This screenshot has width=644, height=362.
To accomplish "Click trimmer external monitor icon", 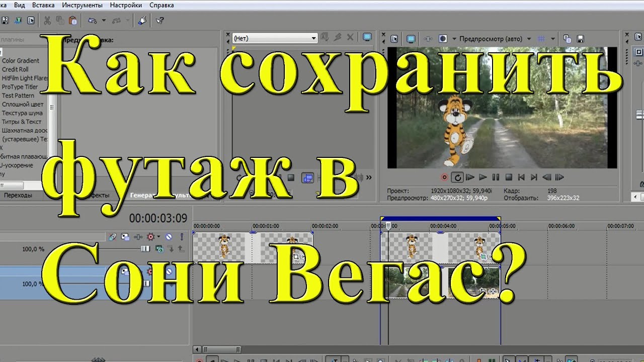I will 367,37.
